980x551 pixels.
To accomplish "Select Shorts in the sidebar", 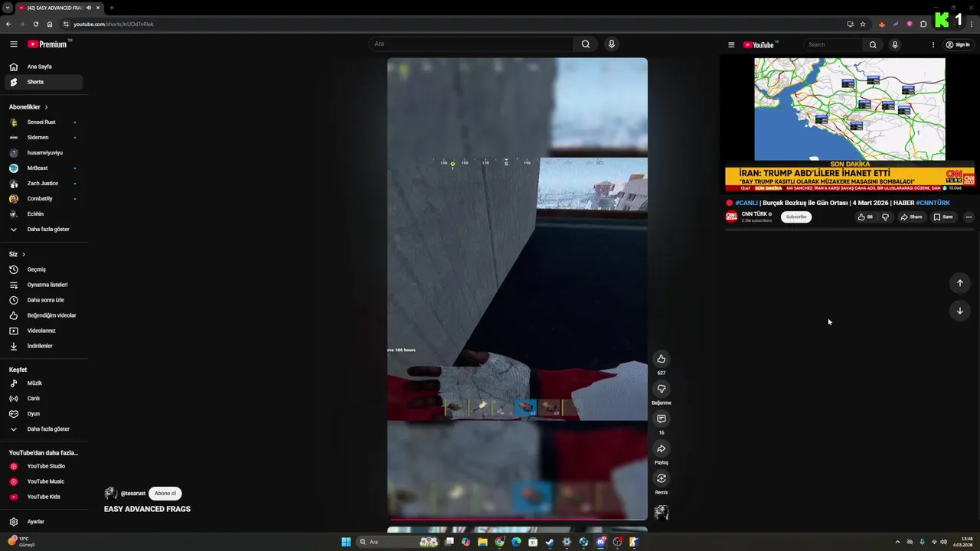I will coord(44,82).
